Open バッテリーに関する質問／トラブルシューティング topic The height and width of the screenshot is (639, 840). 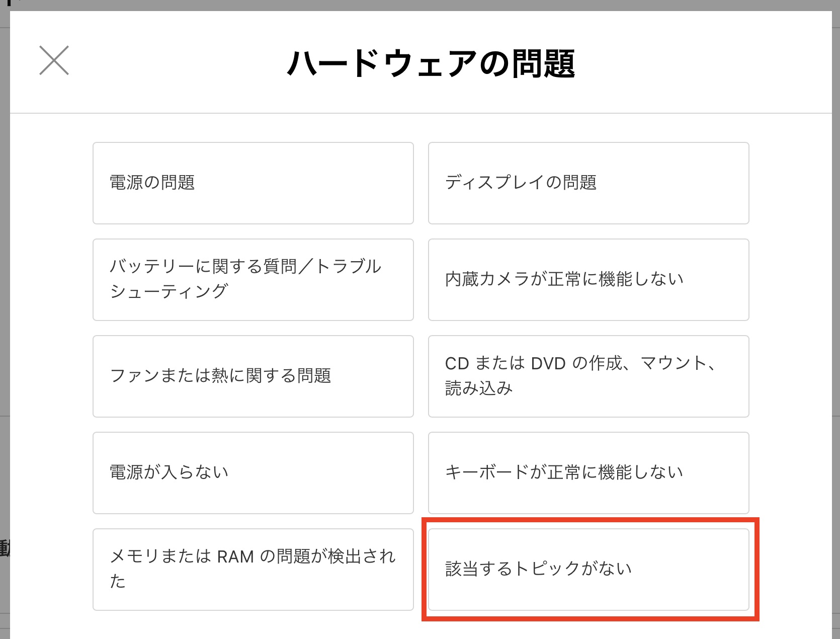(253, 280)
